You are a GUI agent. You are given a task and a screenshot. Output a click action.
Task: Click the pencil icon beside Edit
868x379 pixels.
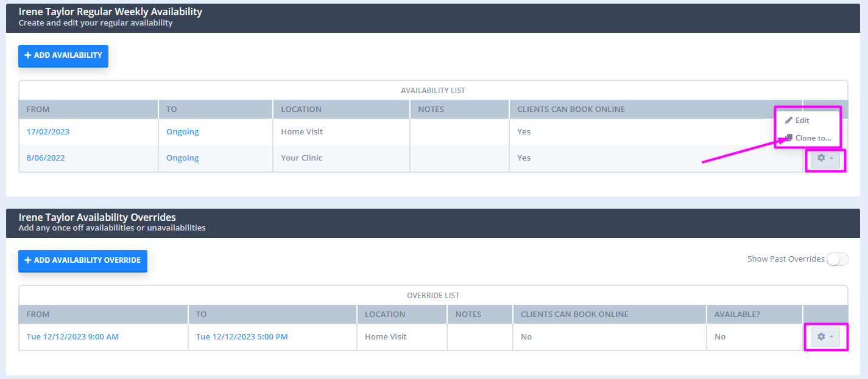coord(789,120)
